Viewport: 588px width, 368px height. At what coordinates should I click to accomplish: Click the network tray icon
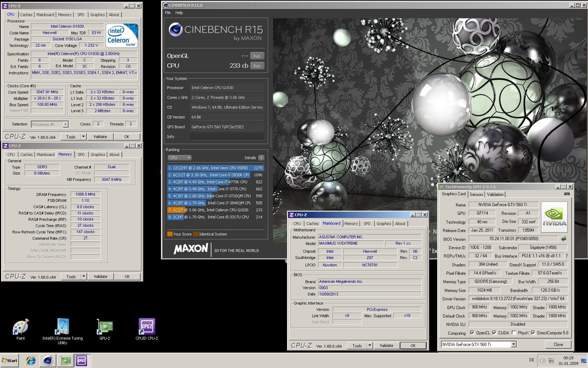coord(551,360)
